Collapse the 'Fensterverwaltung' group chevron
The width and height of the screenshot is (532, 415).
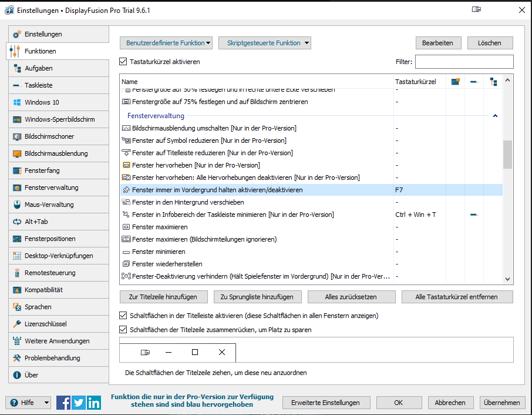click(496, 116)
